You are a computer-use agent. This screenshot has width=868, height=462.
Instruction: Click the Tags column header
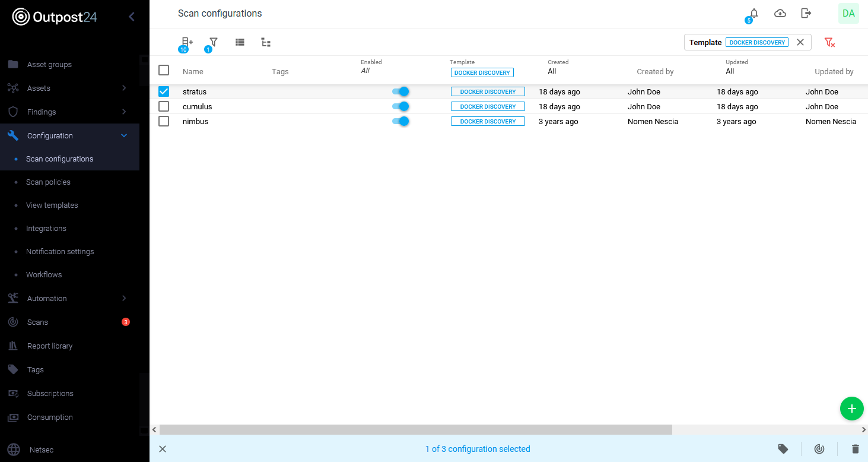point(280,71)
